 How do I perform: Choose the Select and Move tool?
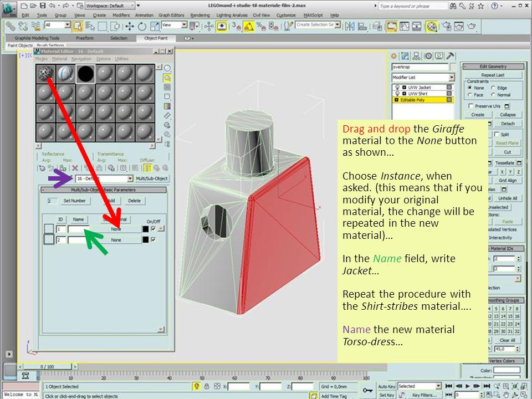[129, 26]
